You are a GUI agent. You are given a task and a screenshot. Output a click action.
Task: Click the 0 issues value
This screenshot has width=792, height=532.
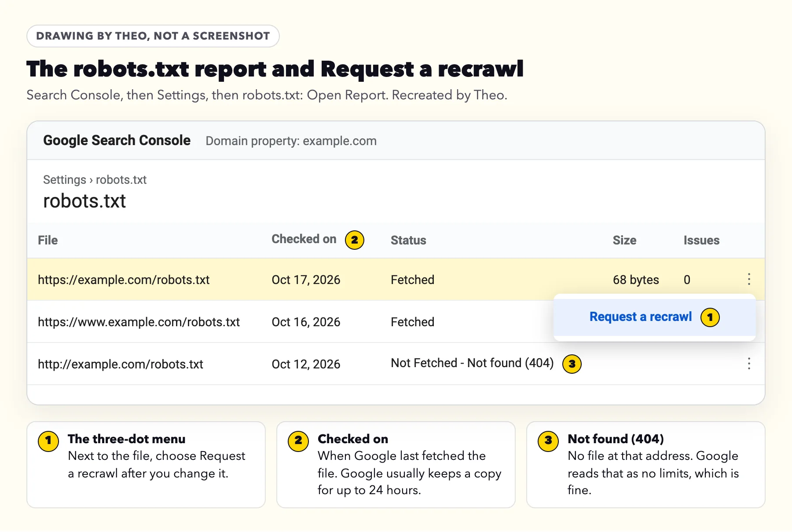pos(687,280)
